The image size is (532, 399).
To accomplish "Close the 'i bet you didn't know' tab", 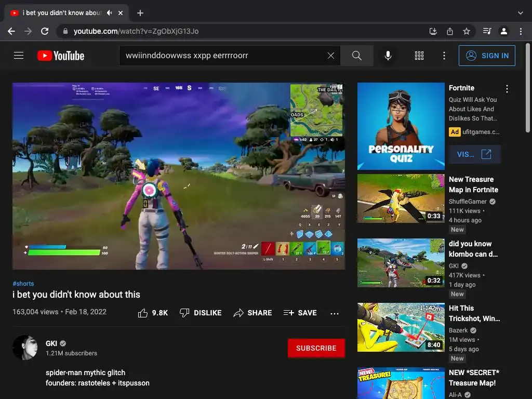I will pyautogui.click(x=121, y=13).
